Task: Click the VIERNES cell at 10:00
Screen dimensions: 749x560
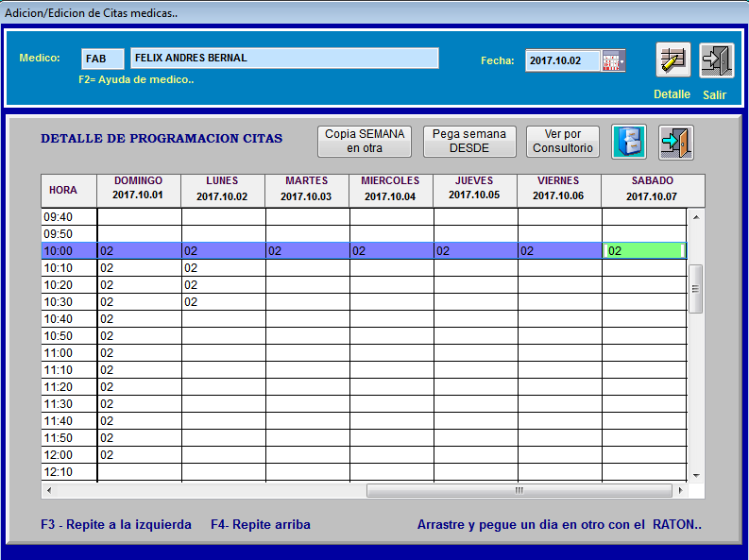Action: click(x=560, y=251)
